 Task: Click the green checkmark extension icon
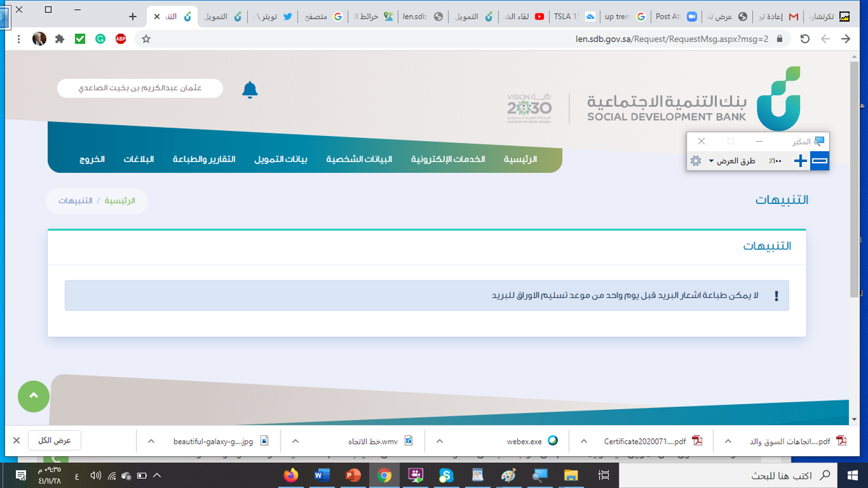[x=80, y=39]
